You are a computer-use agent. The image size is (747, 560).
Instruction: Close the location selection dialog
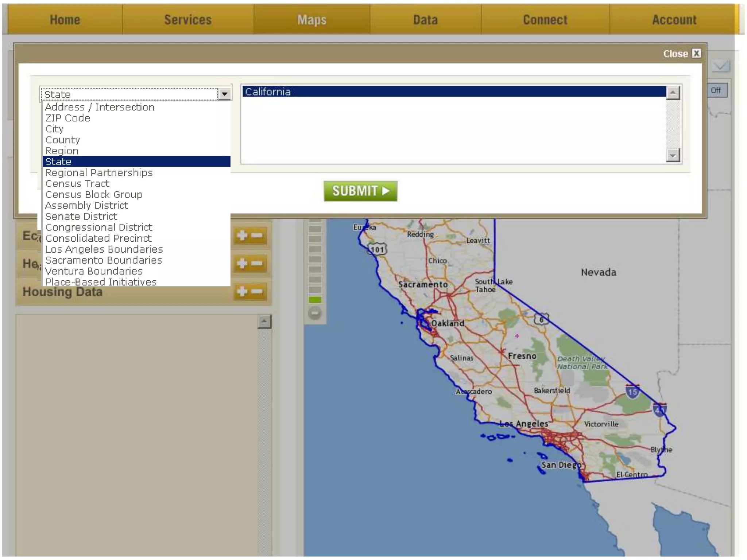682,54
